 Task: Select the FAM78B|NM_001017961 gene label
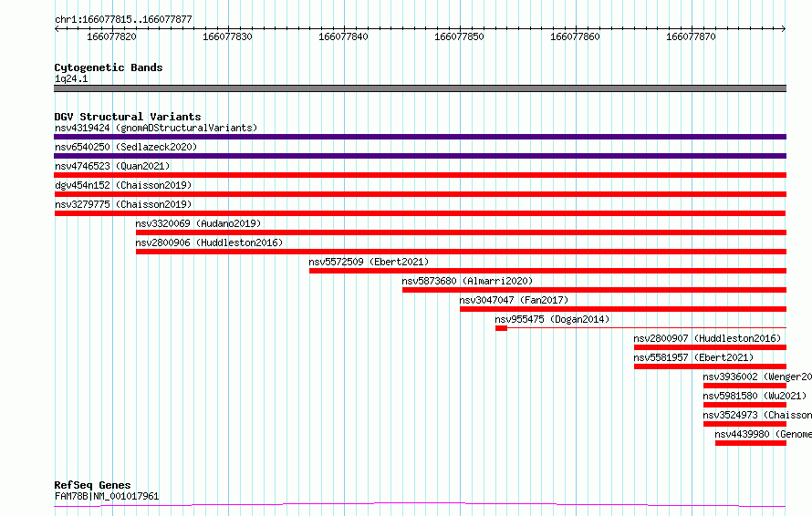tap(107, 496)
